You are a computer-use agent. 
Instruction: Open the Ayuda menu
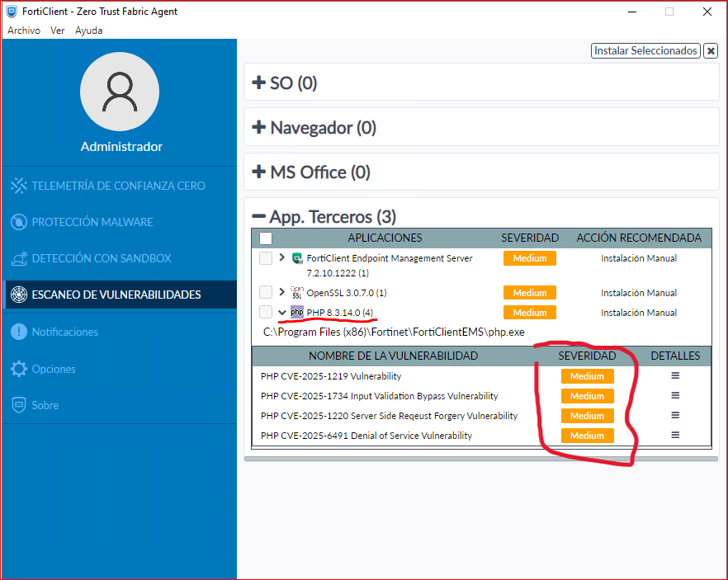click(x=88, y=31)
